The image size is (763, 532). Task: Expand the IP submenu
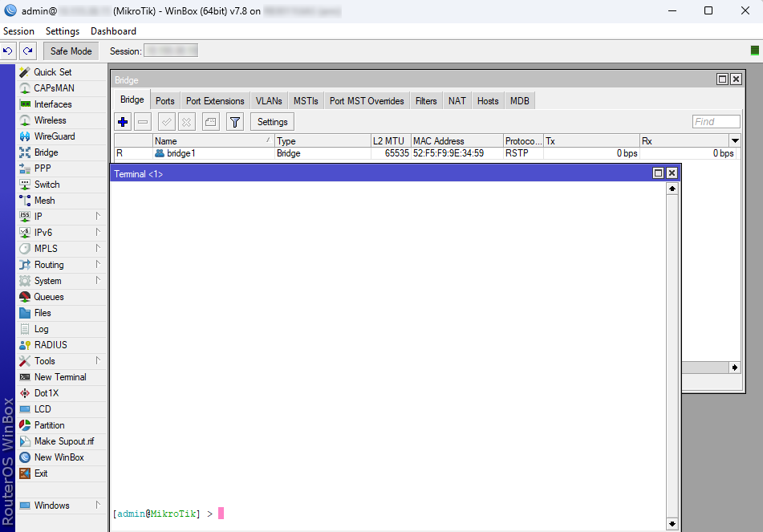coord(37,216)
